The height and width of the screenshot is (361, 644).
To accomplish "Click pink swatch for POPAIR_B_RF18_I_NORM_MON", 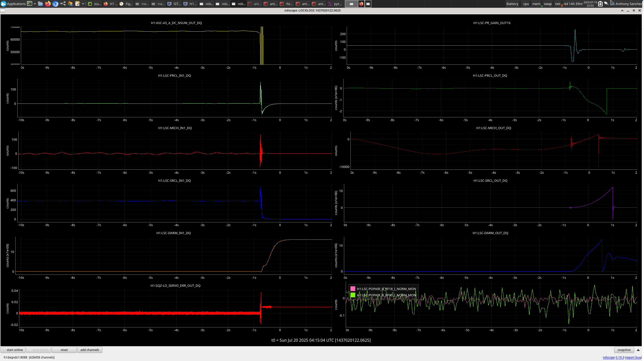I will [353, 289].
